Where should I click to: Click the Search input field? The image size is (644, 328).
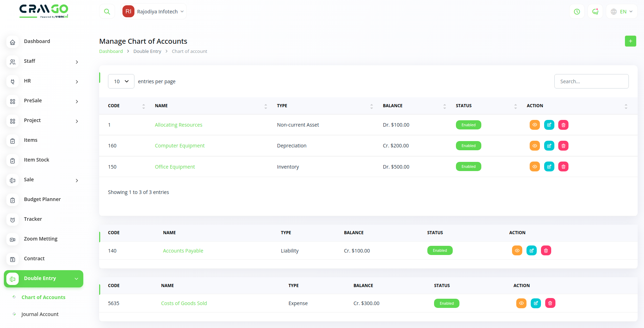click(x=591, y=81)
